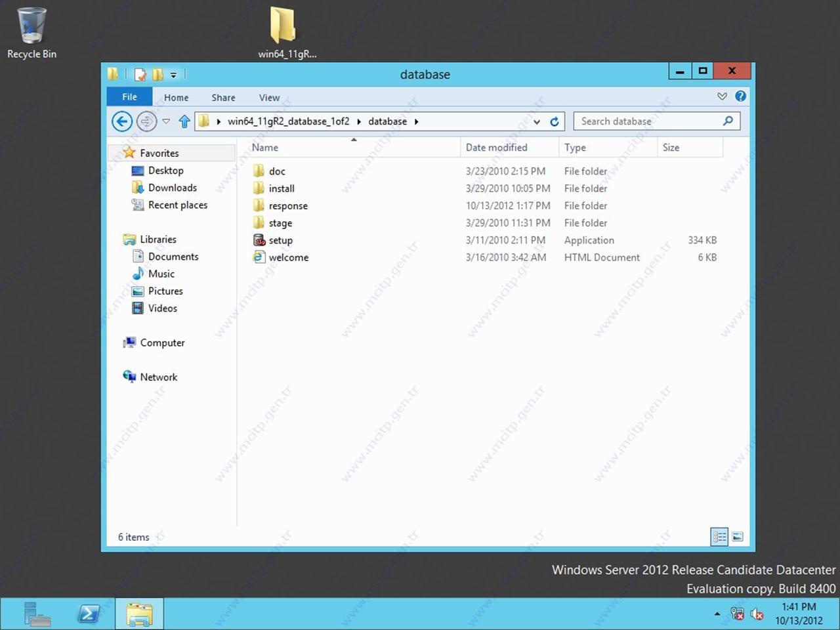
Task: Click the 10/13/2012 1:17 PM date cell
Action: coord(508,205)
